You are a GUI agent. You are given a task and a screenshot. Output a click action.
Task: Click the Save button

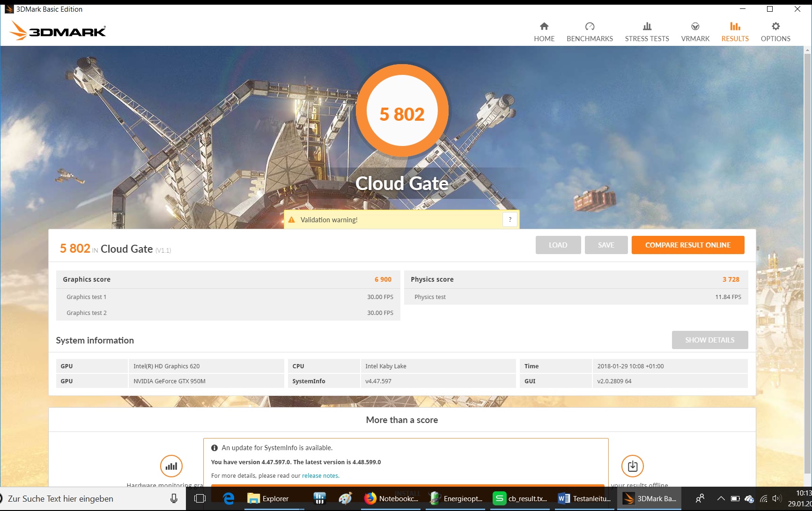pyautogui.click(x=606, y=245)
